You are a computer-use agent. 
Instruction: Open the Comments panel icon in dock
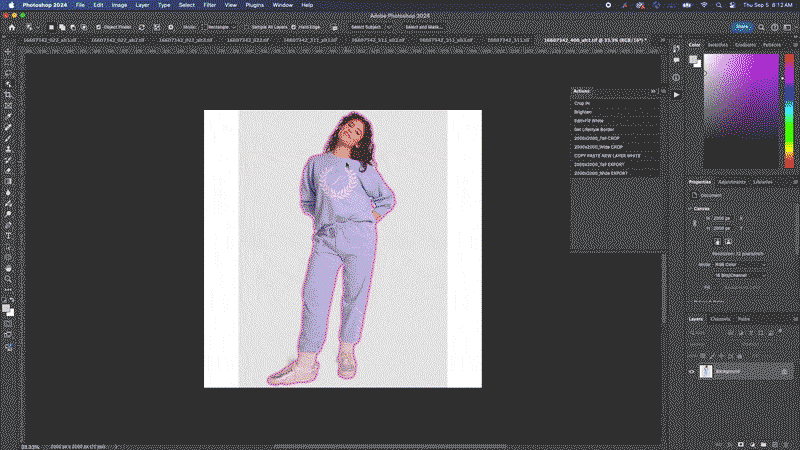(676, 61)
